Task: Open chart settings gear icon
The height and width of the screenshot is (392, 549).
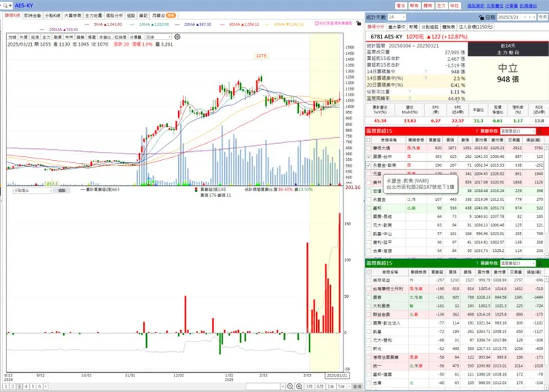Action: [x=177, y=37]
